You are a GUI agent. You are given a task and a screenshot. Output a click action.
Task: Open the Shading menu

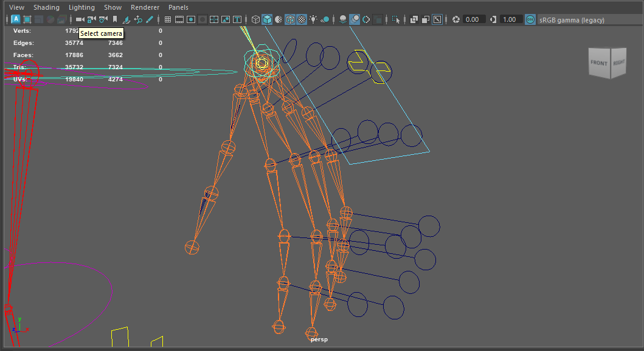46,7
